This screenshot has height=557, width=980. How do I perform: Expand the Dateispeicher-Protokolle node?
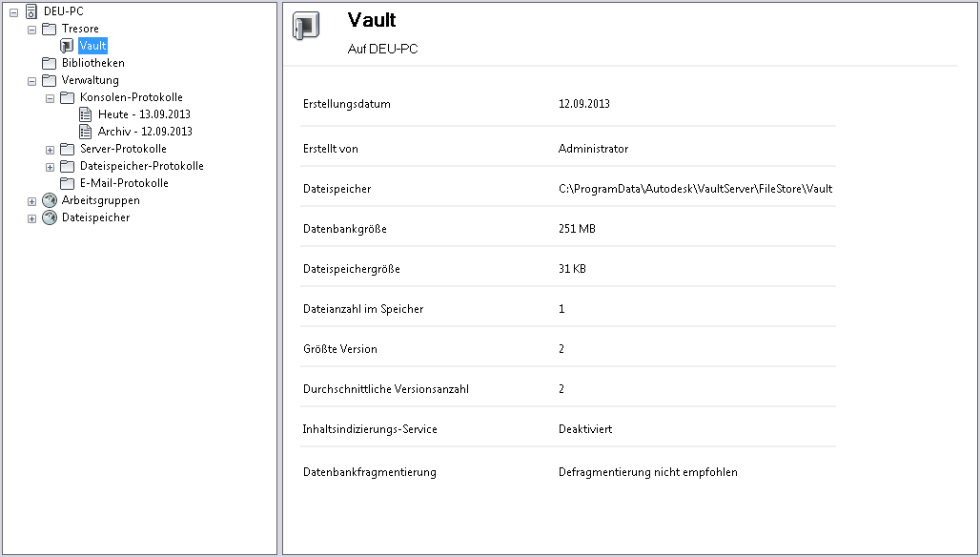point(50,166)
